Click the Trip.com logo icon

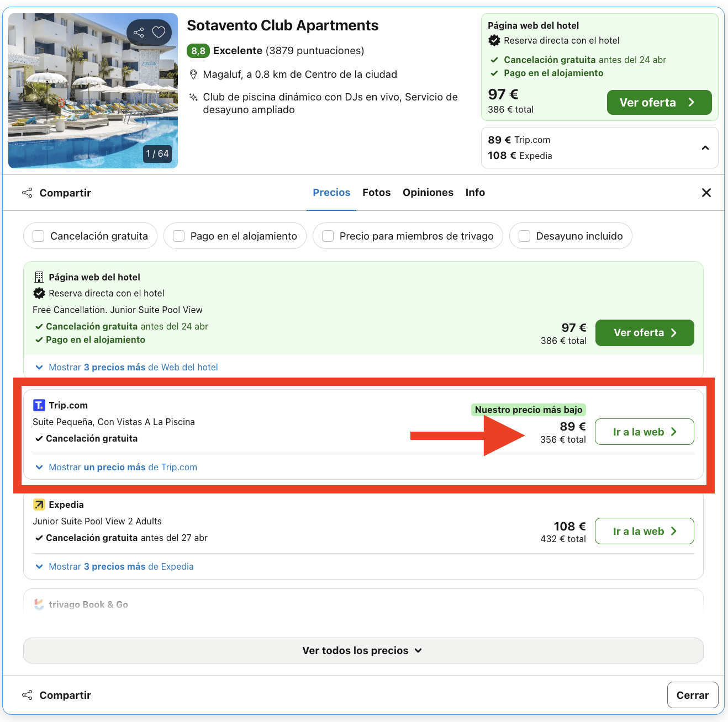pyautogui.click(x=39, y=405)
